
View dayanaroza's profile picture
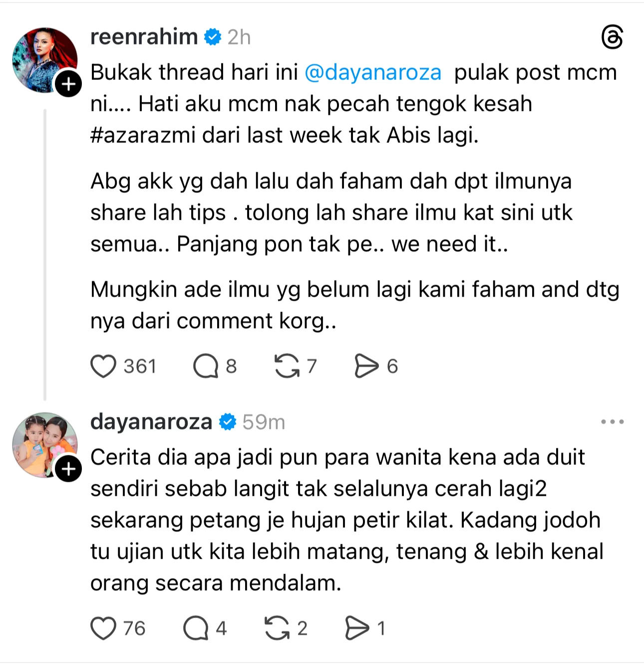click(x=44, y=445)
